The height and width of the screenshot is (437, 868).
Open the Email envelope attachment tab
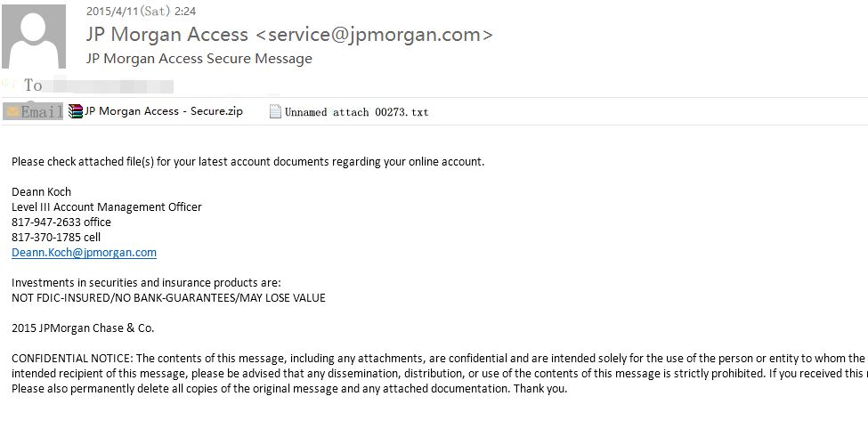33,112
